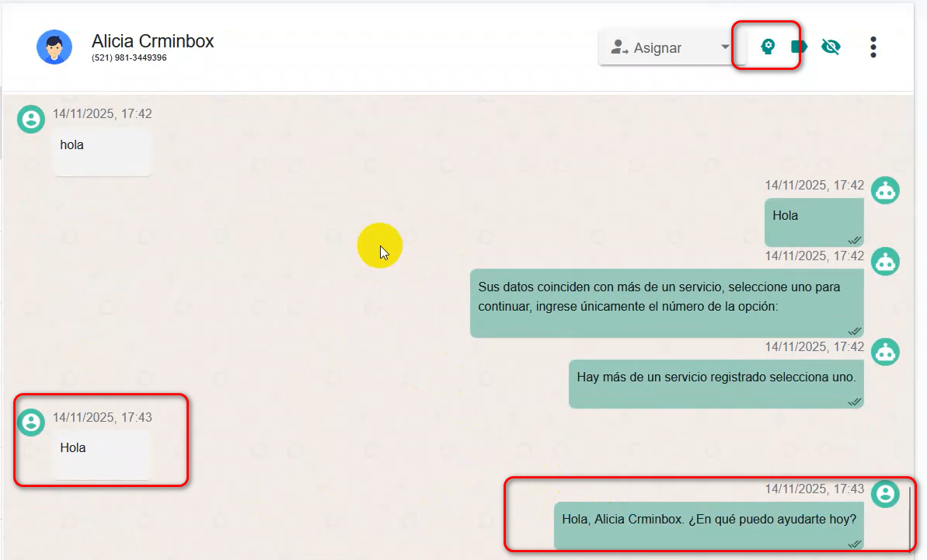
Task: Click bot avatar beside 'Hay más de un servicio'
Action: coord(885,351)
